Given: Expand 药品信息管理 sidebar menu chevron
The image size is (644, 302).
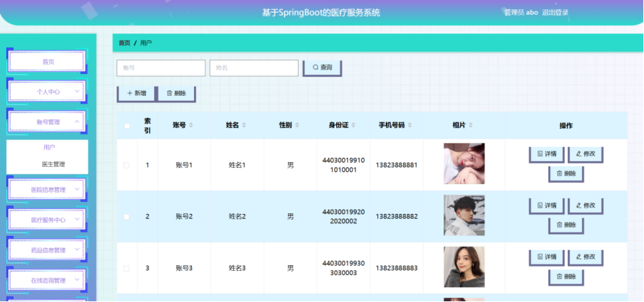Looking at the screenshot, I should [77, 250].
